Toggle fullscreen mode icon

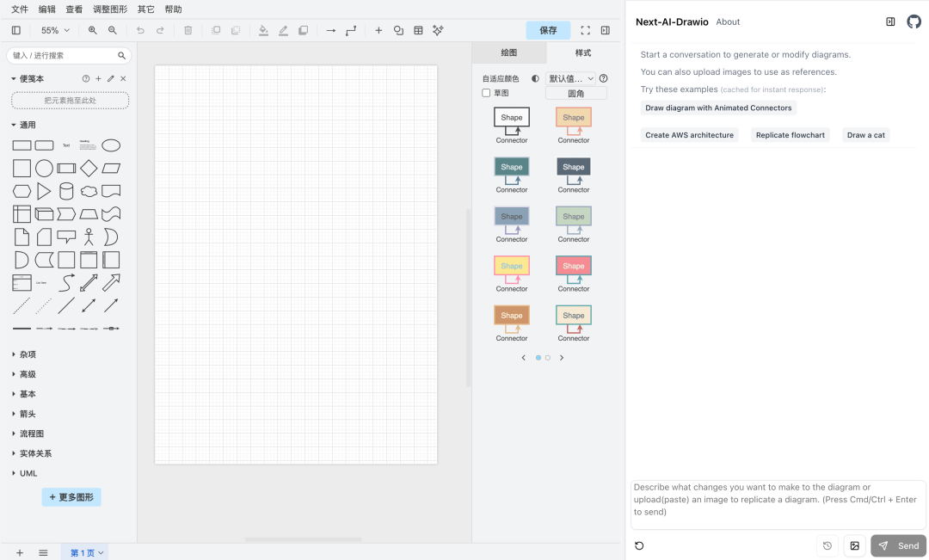click(585, 30)
